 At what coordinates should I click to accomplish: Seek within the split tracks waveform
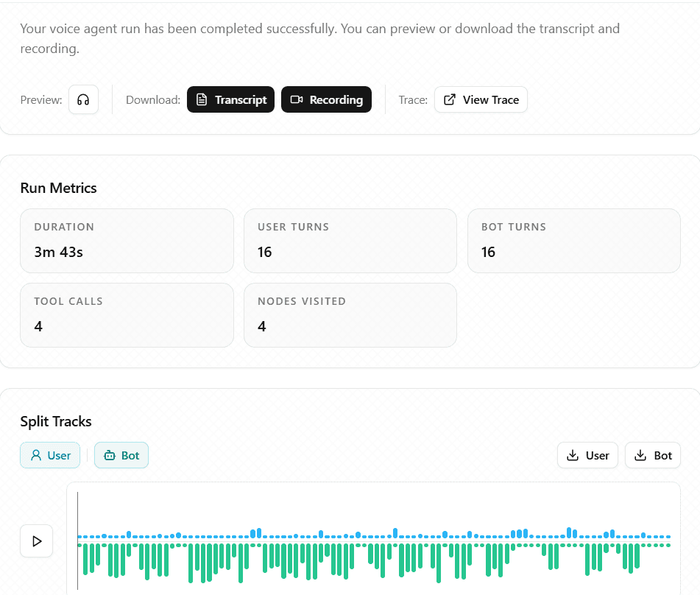[x=374, y=541]
